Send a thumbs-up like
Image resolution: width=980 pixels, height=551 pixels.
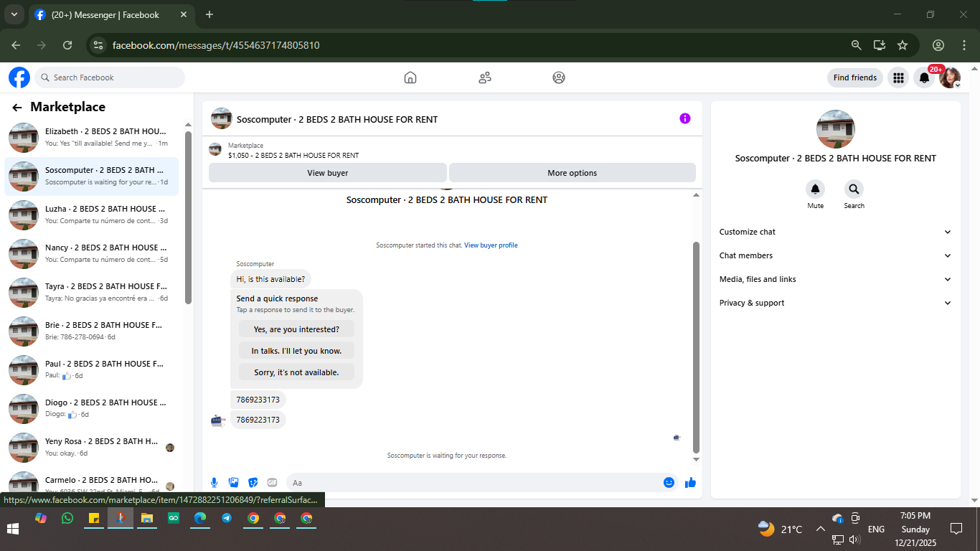pos(690,483)
